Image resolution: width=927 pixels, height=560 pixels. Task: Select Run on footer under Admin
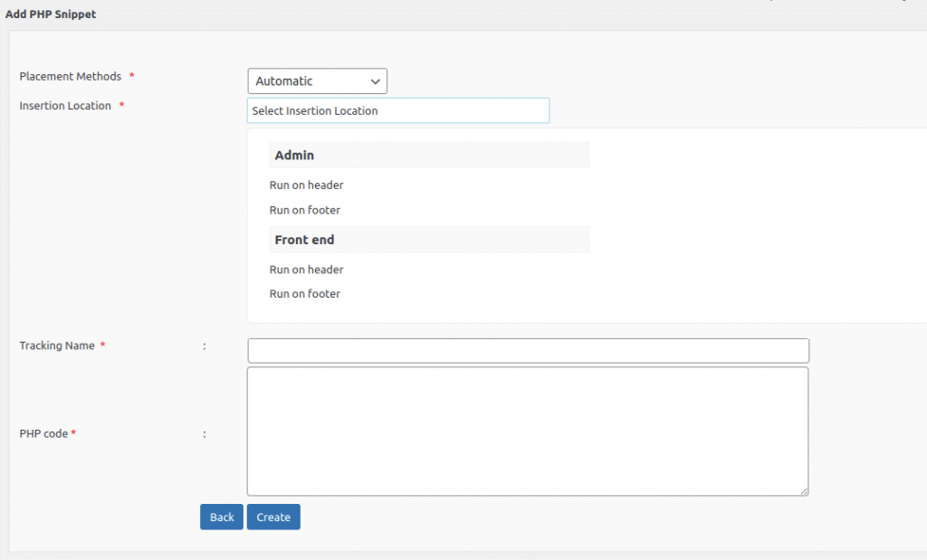(305, 209)
